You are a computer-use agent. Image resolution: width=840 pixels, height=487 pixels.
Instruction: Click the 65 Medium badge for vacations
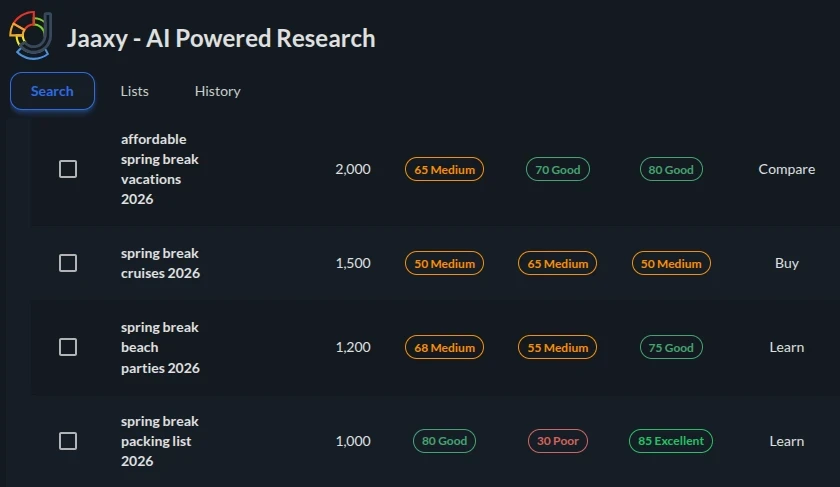point(444,170)
